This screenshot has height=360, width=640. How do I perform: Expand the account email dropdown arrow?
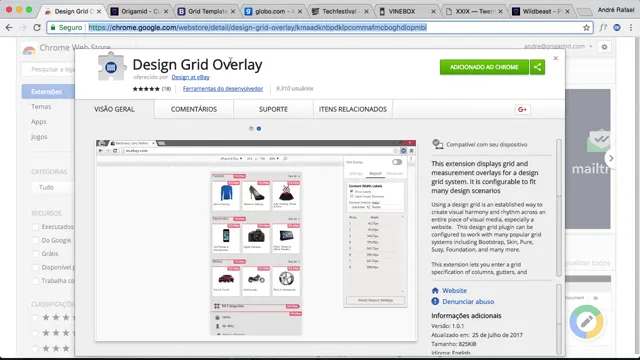click(591, 47)
